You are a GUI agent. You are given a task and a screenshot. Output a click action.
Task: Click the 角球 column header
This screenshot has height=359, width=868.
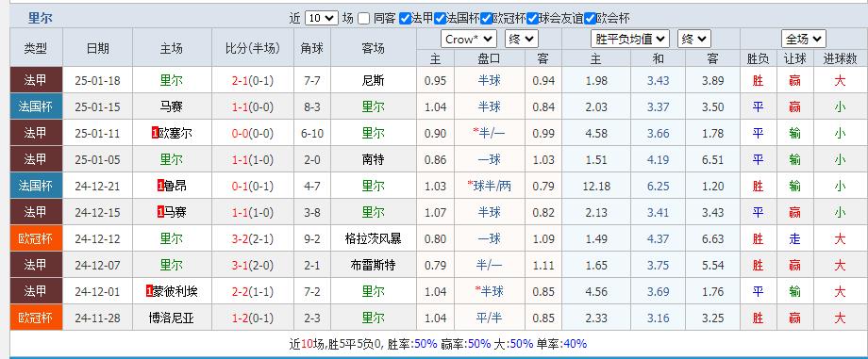tap(312, 48)
